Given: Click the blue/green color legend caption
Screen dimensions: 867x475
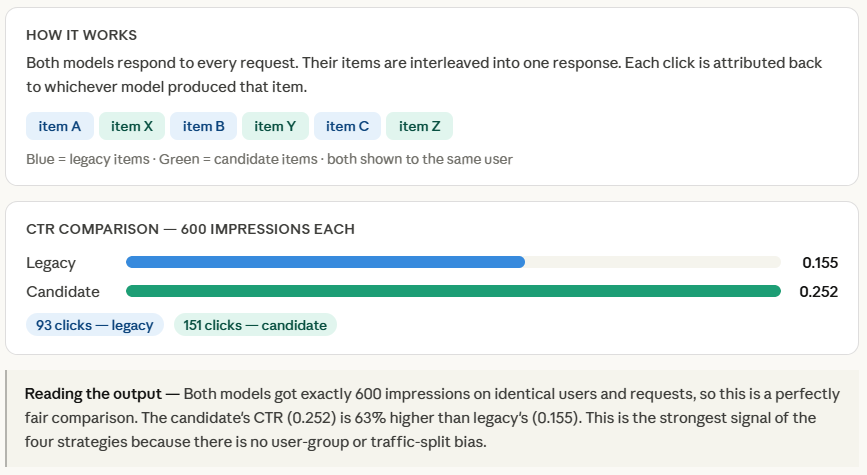Looking at the screenshot, I should click(269, 159).
